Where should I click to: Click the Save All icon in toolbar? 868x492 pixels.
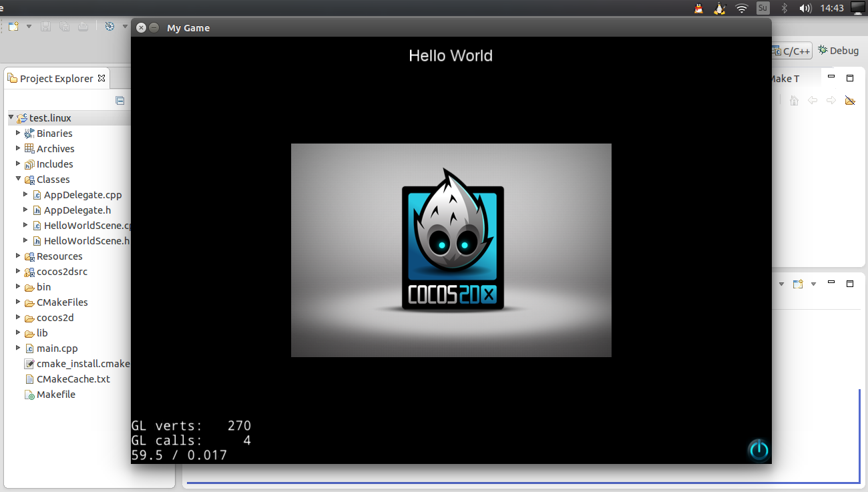click(64, 27)
